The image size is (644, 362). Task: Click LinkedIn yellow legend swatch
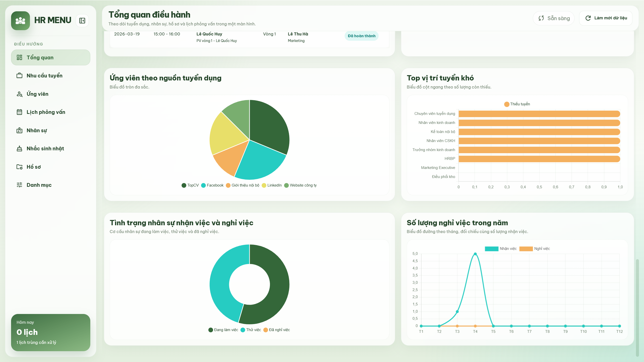(264, 185)
